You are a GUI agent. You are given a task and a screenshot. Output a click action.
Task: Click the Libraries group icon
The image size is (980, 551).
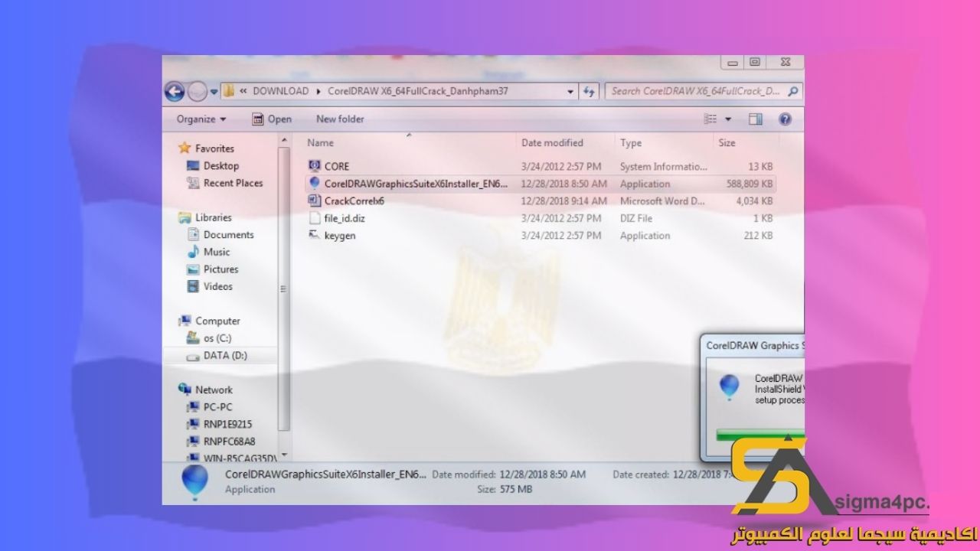coord(184,217)
